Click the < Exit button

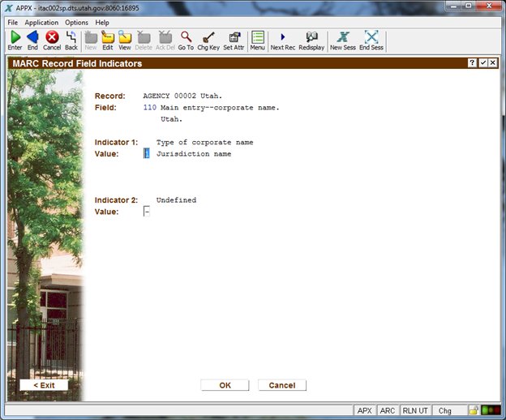coord(44,385)
